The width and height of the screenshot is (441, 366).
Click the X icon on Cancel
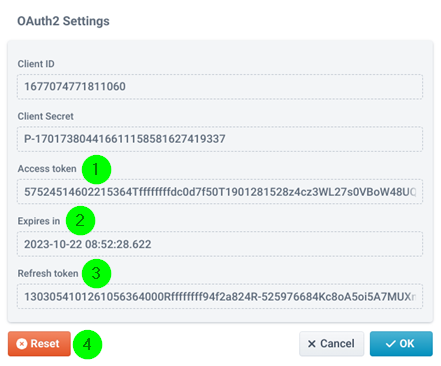pos(312,344)
